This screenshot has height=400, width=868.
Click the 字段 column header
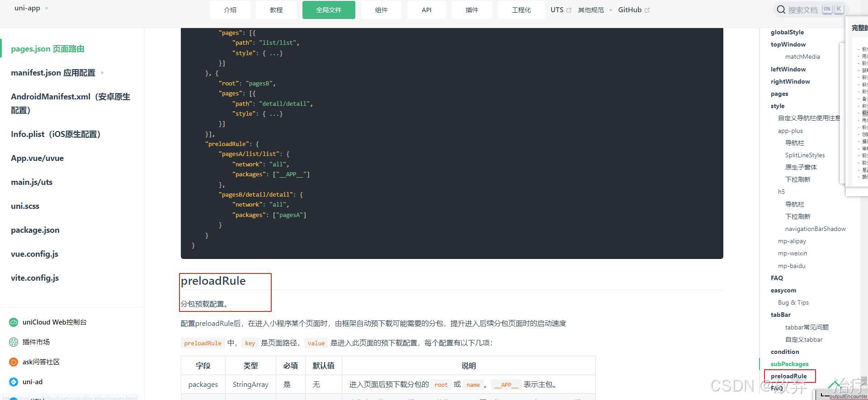click(x=203, y=366)
